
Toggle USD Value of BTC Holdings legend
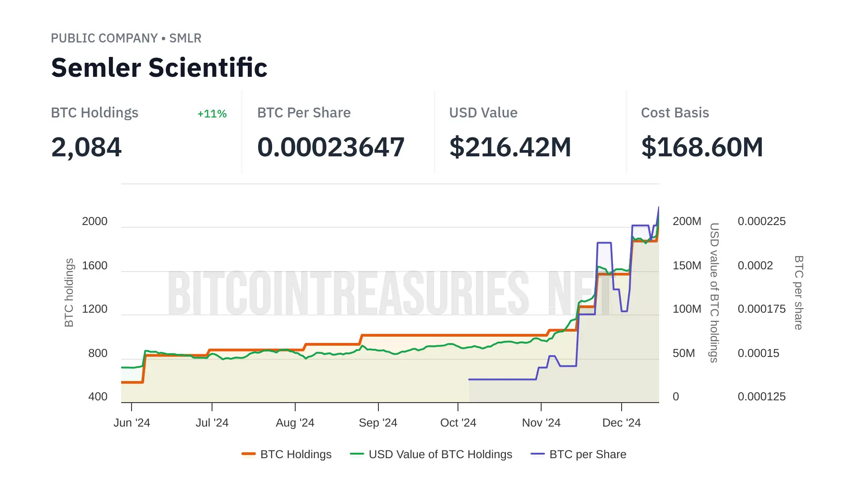point(440,454)
